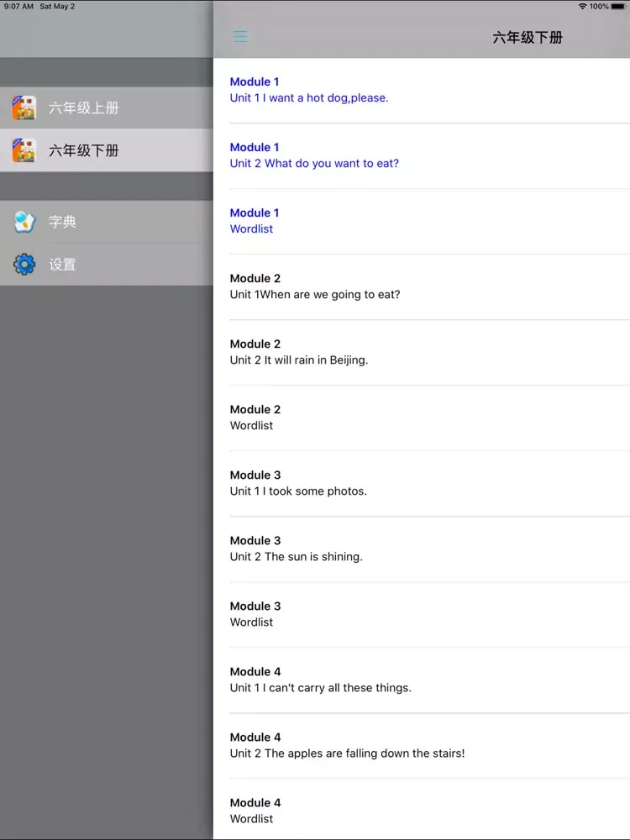This screenshot has height=840, width=630.
Task: Open the Module 1 Wordlist
Action: coord(422,221)
